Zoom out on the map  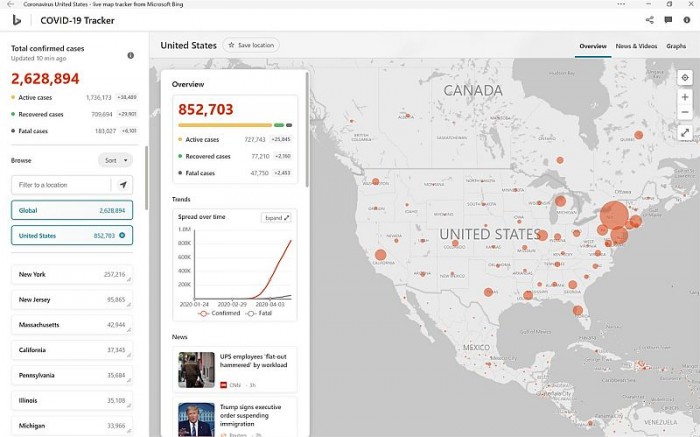[685, 113]
